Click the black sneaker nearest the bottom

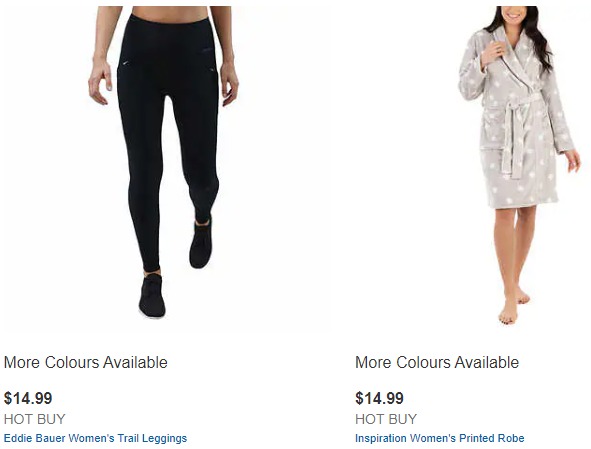click(x=152, y=296)
